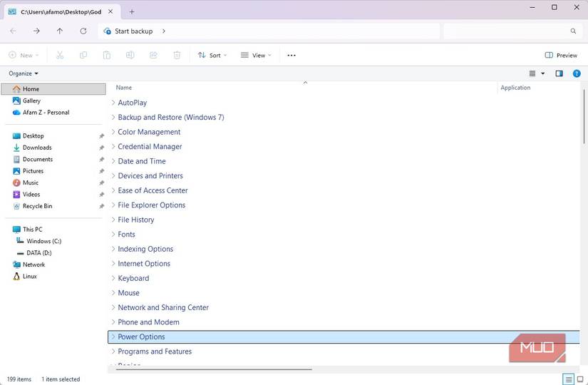Click the vertical scrollbar thumb

point(584,117)
